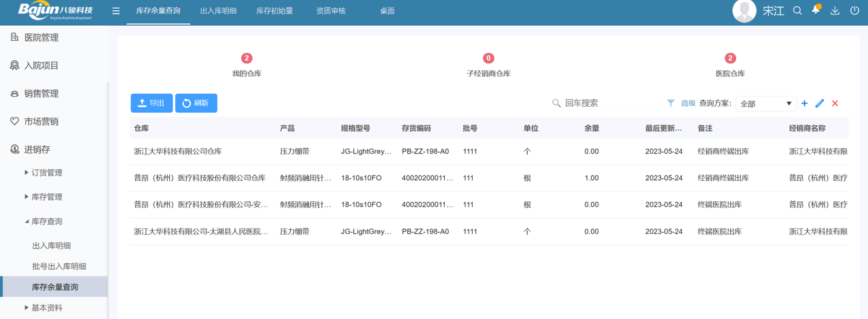Click the filter funnel icon
Image resolution: width=868 pixels, height=319 pixels.
670,103
